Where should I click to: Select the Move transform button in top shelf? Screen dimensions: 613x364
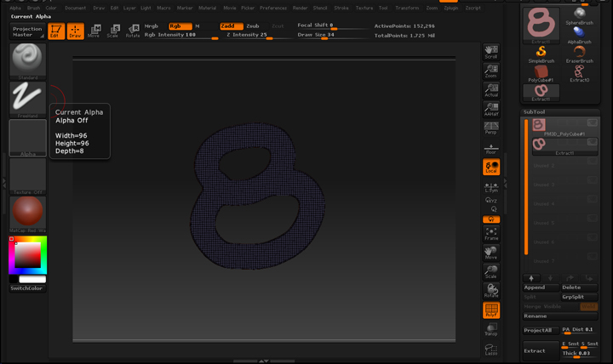pos(94,31)
